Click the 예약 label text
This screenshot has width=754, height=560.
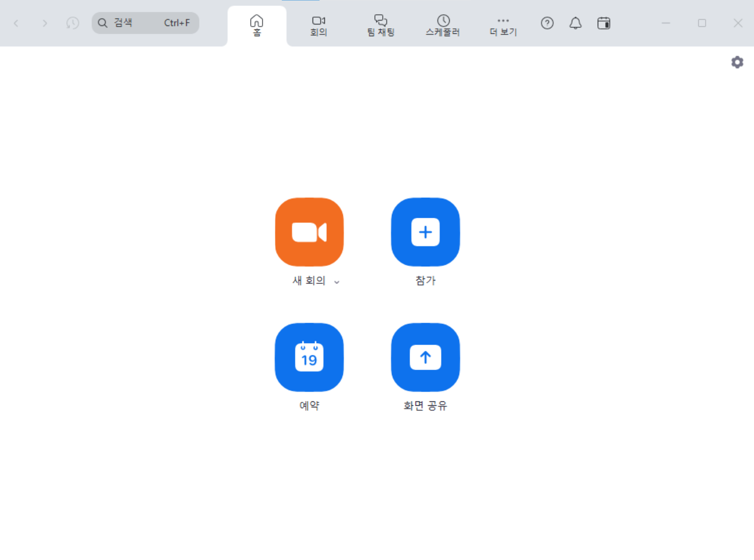309,406
